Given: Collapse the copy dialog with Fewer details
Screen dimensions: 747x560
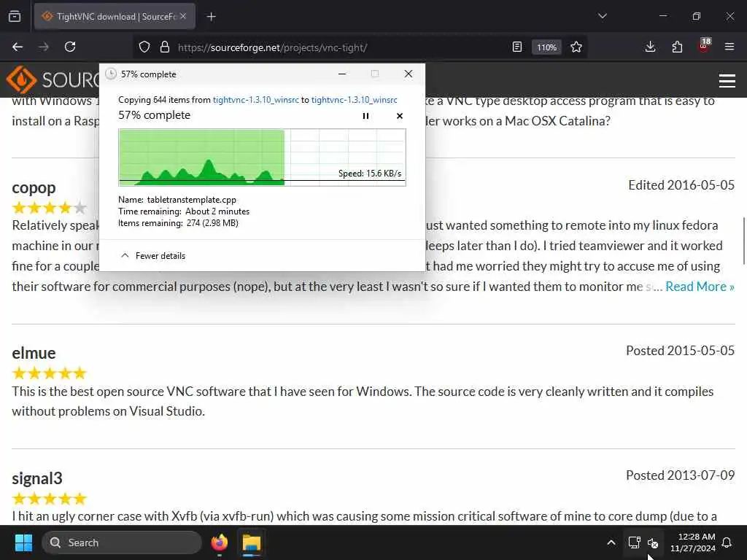Looking at the screenshot, I should 153,256.
